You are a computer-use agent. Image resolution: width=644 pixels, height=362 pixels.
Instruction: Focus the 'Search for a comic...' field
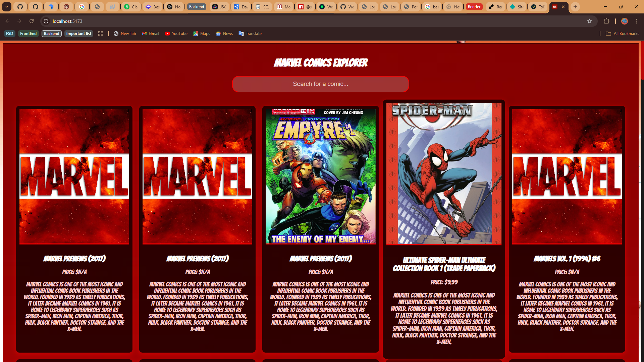coord(321,84)
